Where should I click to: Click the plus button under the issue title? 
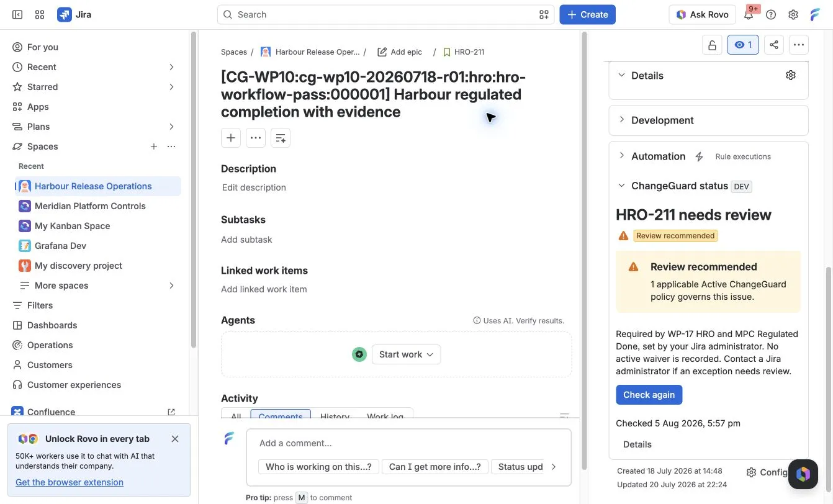[231, 138]
